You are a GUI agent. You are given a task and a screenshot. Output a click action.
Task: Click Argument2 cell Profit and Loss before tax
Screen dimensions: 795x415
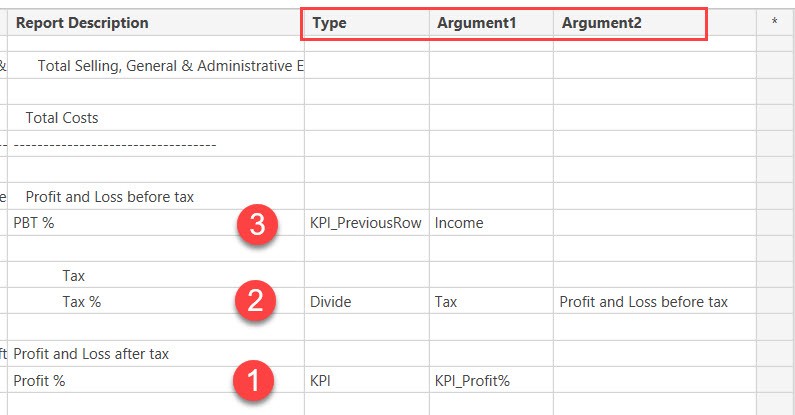click(x=655, y=301)
